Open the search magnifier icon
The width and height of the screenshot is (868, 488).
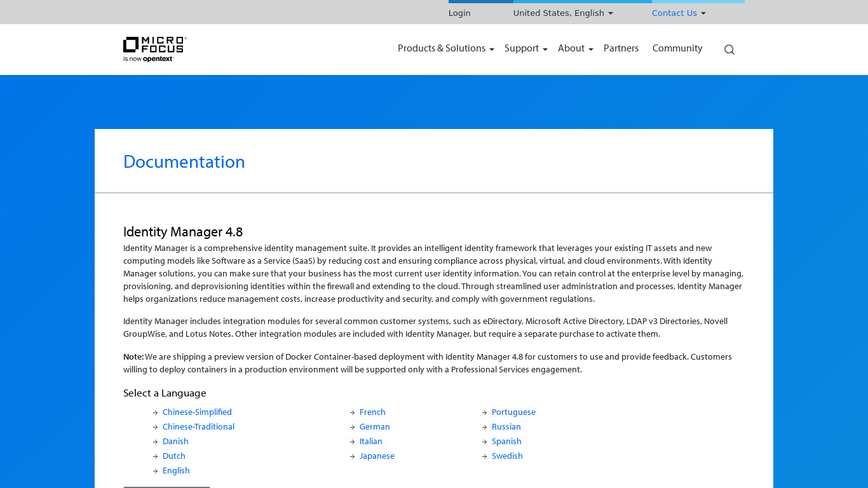click(x=729, y=50)
